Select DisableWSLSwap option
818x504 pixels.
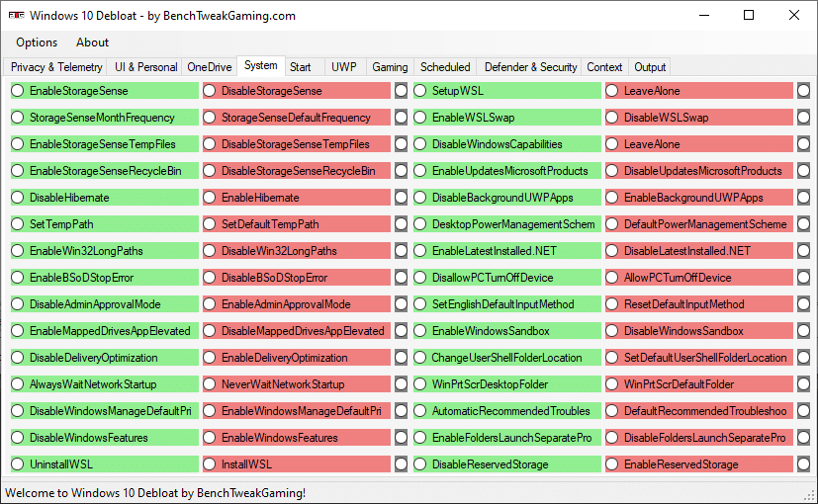click(x=699, y=118)
